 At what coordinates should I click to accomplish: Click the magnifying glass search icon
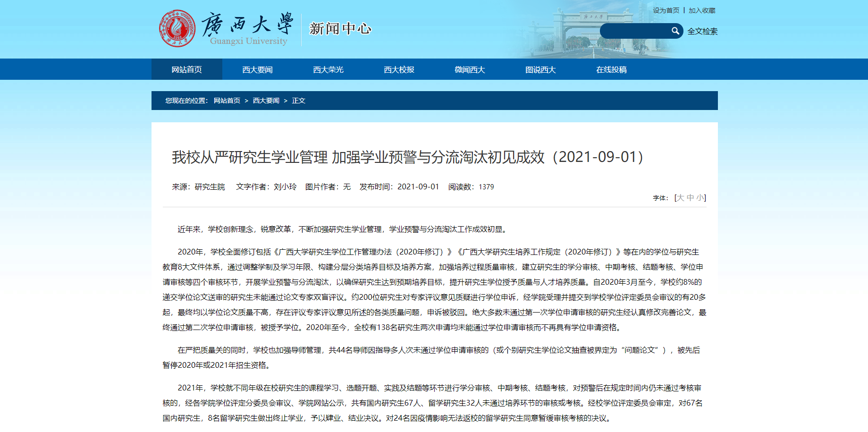(675, 31)
